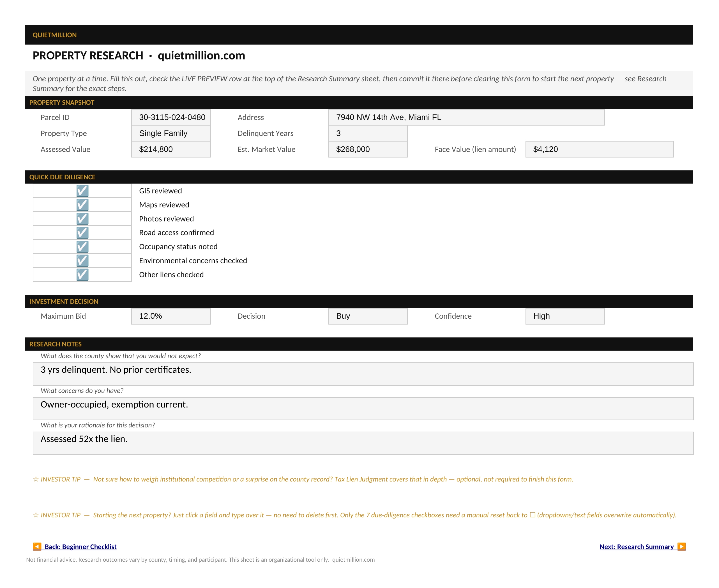719x588 pixels.
Task: Uncheck Environmental concerns checked box
Action: tap(82, 260)
